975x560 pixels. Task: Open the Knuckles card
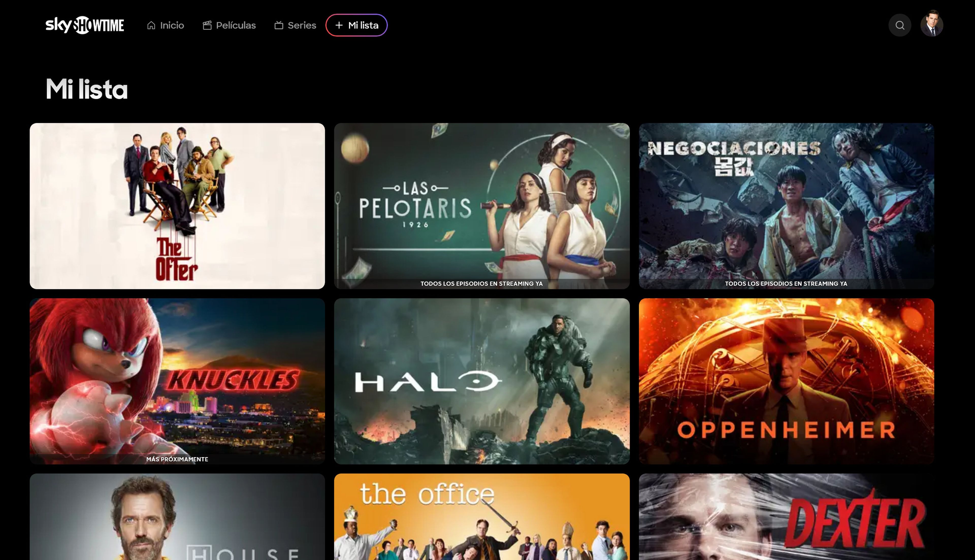pyautogui.click(x=177, y=381)
